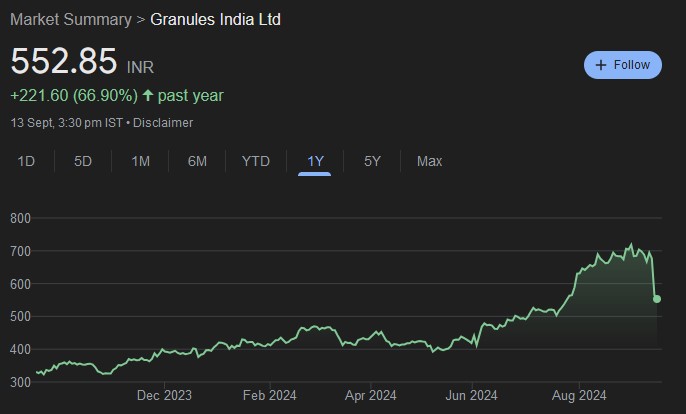Select the 5D time range tab

point(83,161)
